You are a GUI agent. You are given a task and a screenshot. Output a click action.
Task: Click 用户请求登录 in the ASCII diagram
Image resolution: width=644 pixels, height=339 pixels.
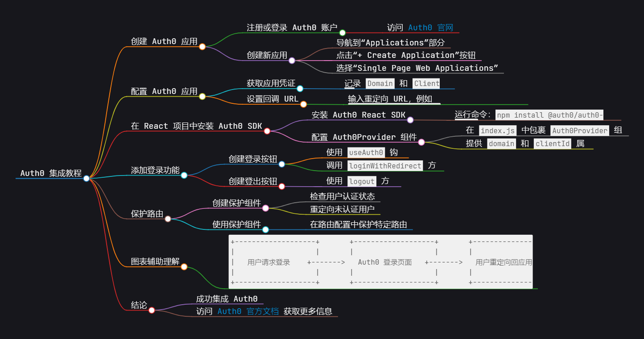[x=269, y=262]
